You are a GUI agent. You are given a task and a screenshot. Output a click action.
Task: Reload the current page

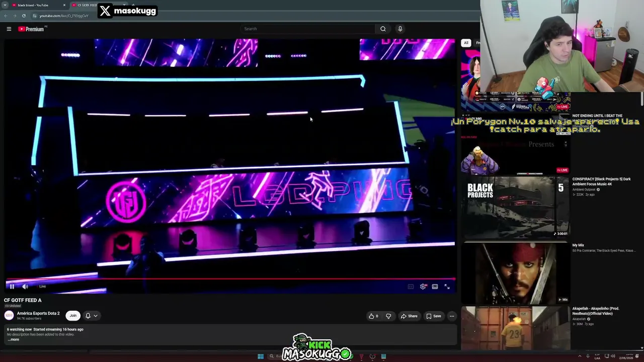click(x=24, y=16)
